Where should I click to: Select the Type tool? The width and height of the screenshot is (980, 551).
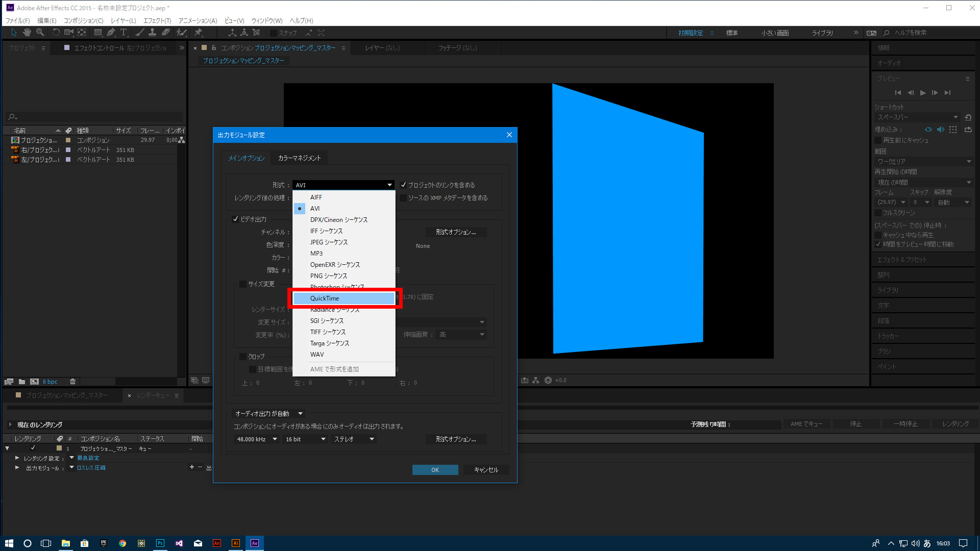click(124, 33)
